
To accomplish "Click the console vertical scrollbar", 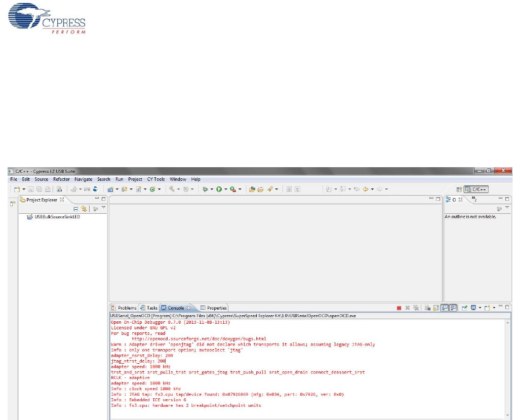I will click(508, 365).
